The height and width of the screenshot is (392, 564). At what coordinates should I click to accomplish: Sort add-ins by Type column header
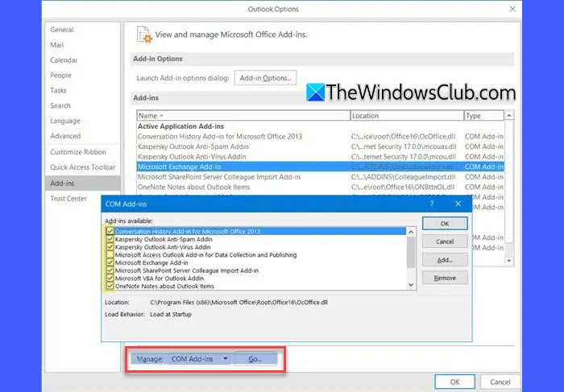[483, 116]
